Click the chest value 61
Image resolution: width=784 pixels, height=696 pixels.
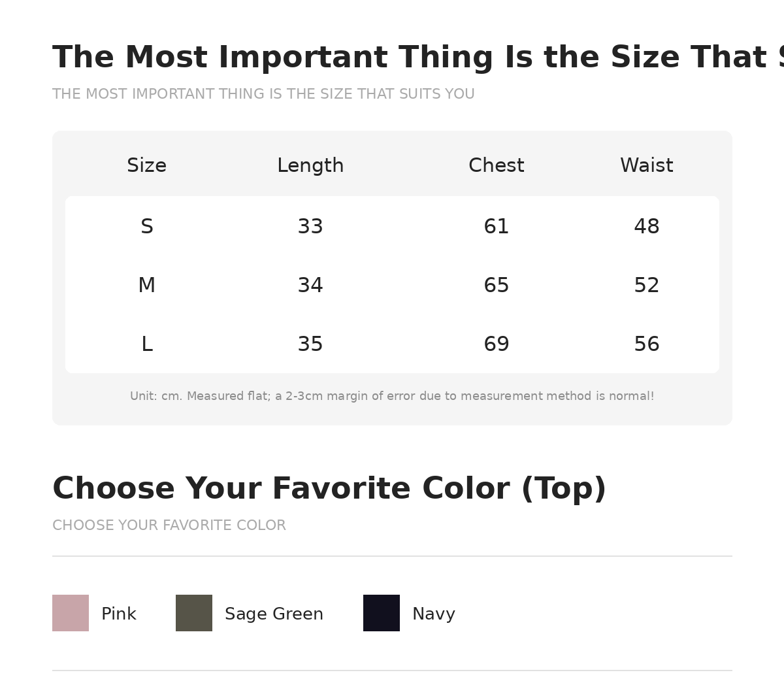(x=497, y=227)
